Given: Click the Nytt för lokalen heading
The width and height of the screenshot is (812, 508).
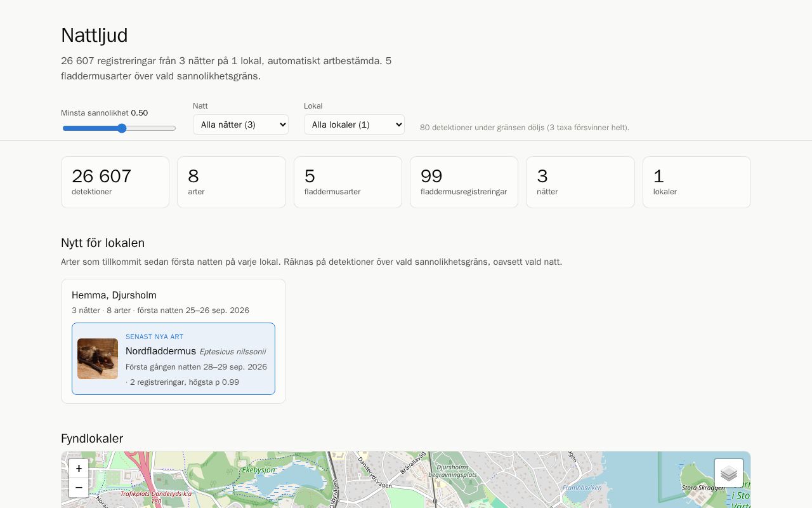Looking at the screenshot, I should click(103, 243).
